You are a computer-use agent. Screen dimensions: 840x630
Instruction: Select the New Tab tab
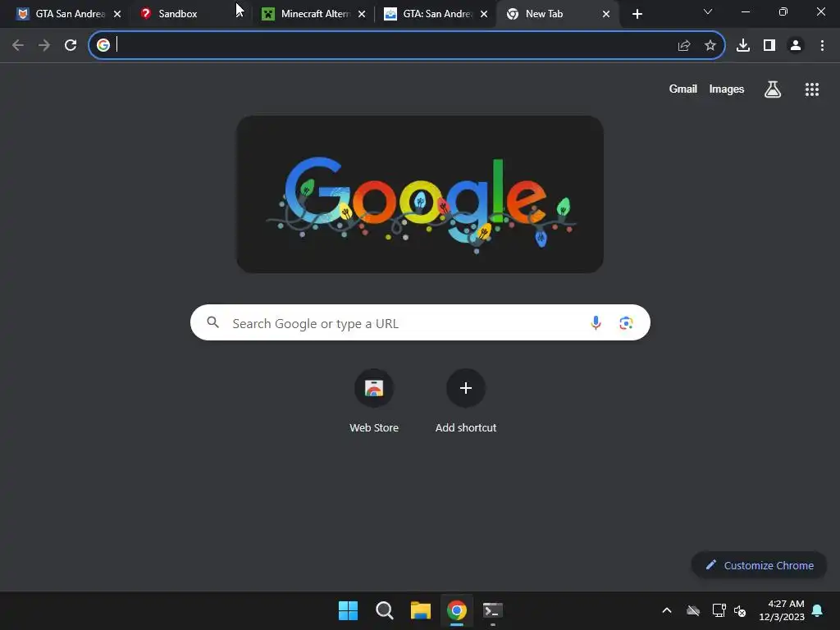557,14
